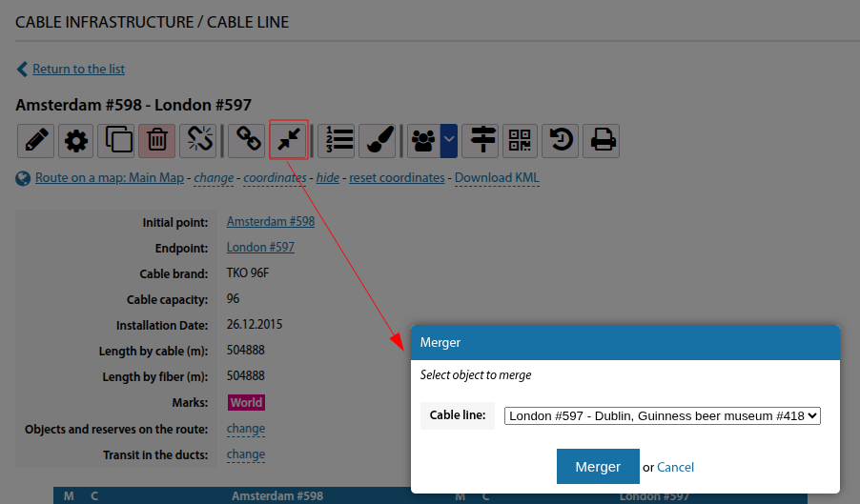Click the World mark tag

click(246, 402)
